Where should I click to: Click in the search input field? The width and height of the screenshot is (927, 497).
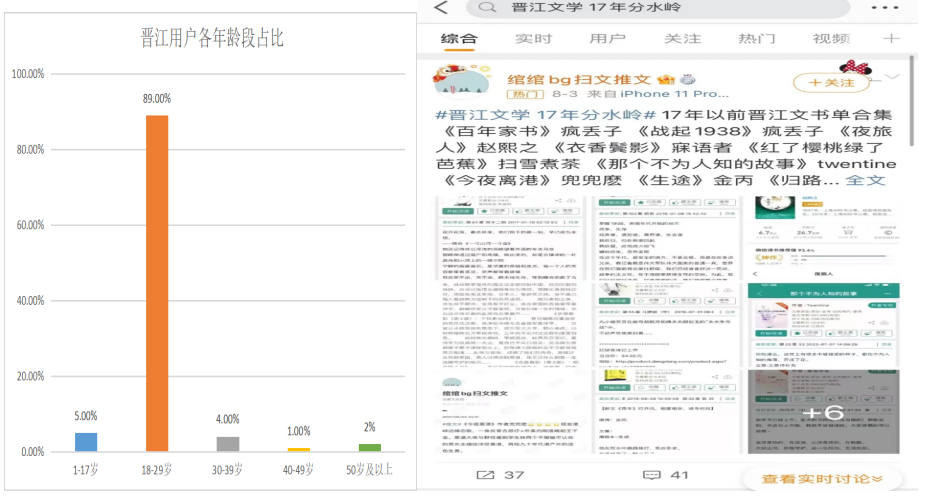(x=660, y=8)
